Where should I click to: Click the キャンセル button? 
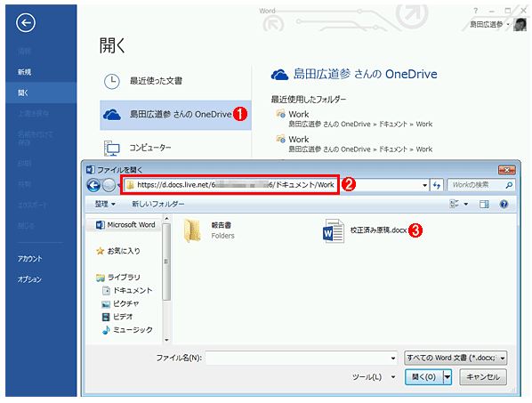[483, 376]
